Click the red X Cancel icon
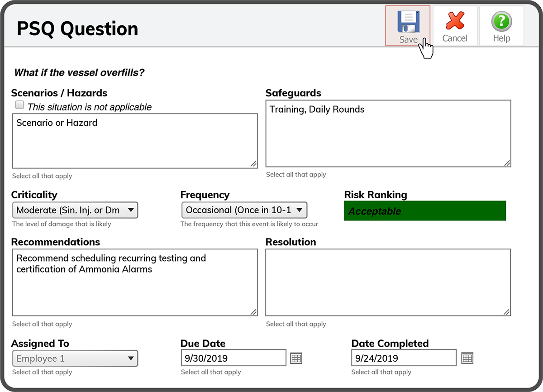The image size is (543, 392). coord(455,22)
